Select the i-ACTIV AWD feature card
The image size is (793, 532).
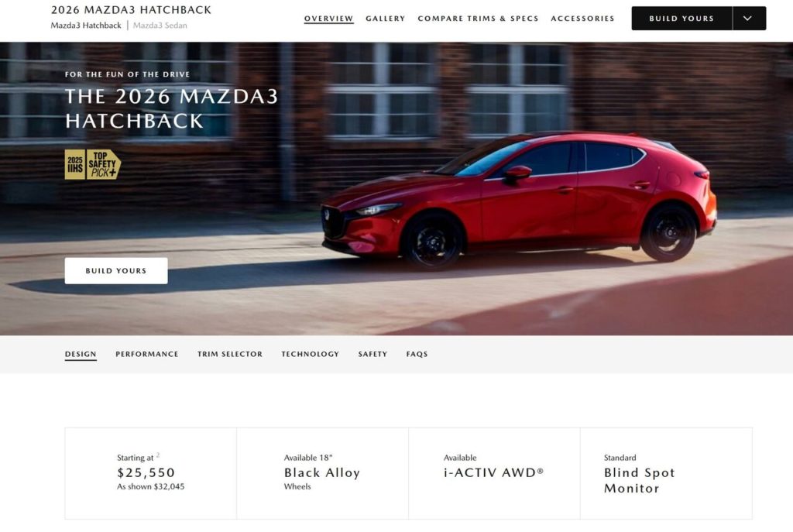494,473
